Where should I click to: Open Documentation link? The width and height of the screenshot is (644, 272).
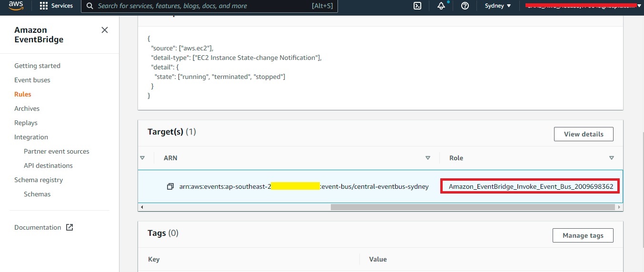[x=38, y=227]
